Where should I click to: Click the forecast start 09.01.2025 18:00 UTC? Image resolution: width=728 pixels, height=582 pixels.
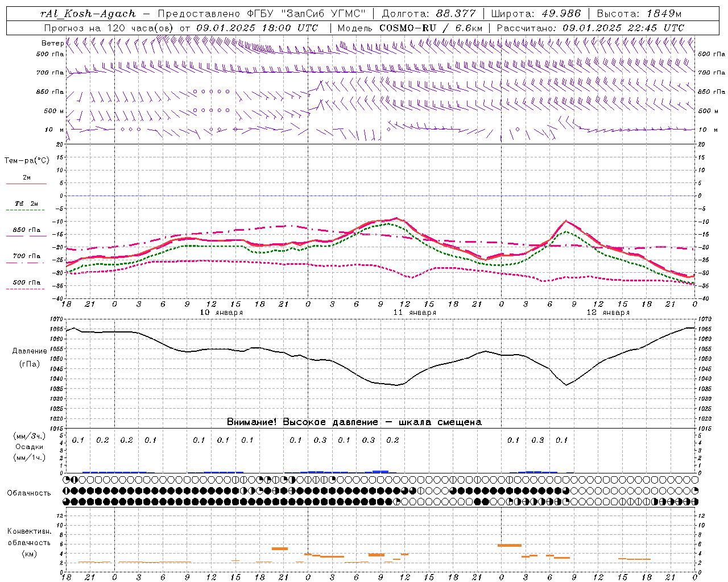point(257,27)
